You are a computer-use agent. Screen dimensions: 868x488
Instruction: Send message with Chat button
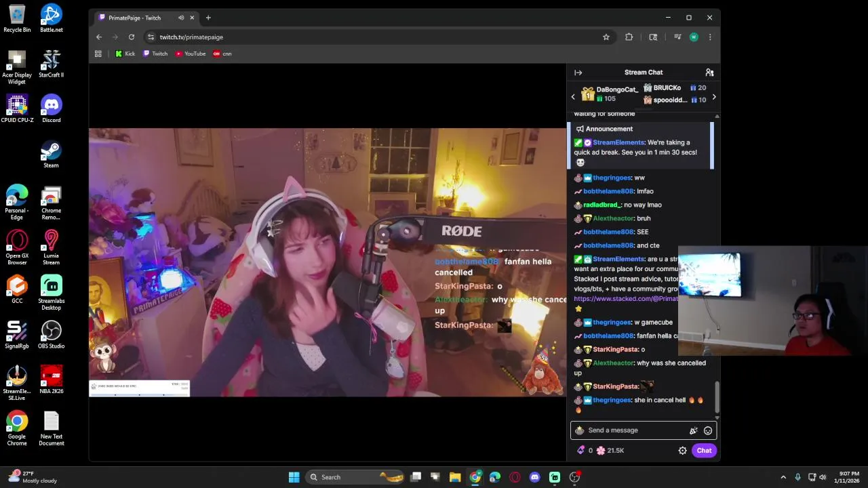[x=704, y=451]
